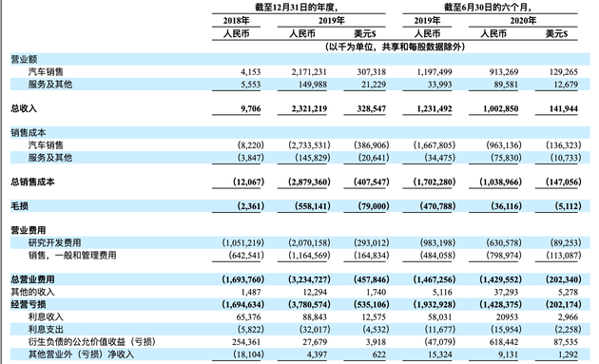
Task: Click the value 913,269
Action: point(504,72)
